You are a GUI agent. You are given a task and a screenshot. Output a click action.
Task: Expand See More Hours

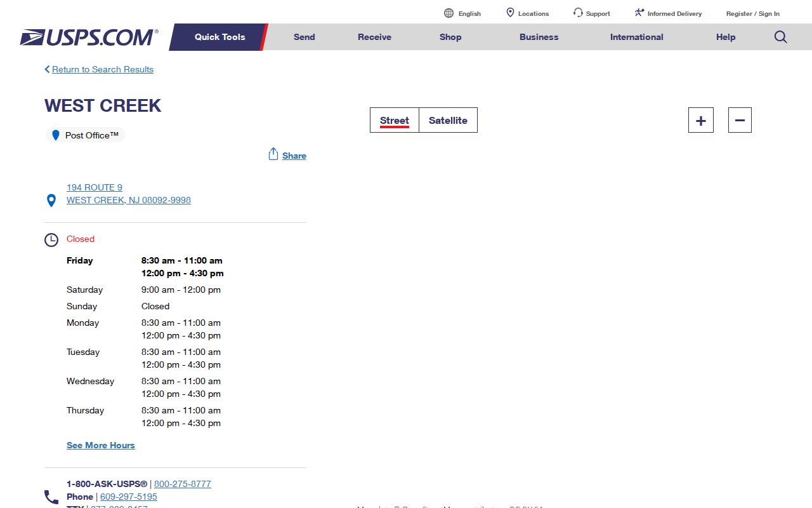[x=101, y=445]
